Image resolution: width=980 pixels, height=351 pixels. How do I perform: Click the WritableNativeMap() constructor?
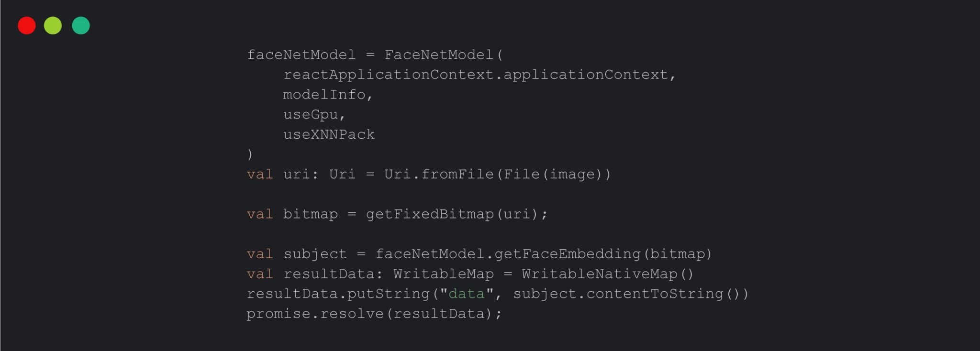pyautogui.click(x=607, y=274)
